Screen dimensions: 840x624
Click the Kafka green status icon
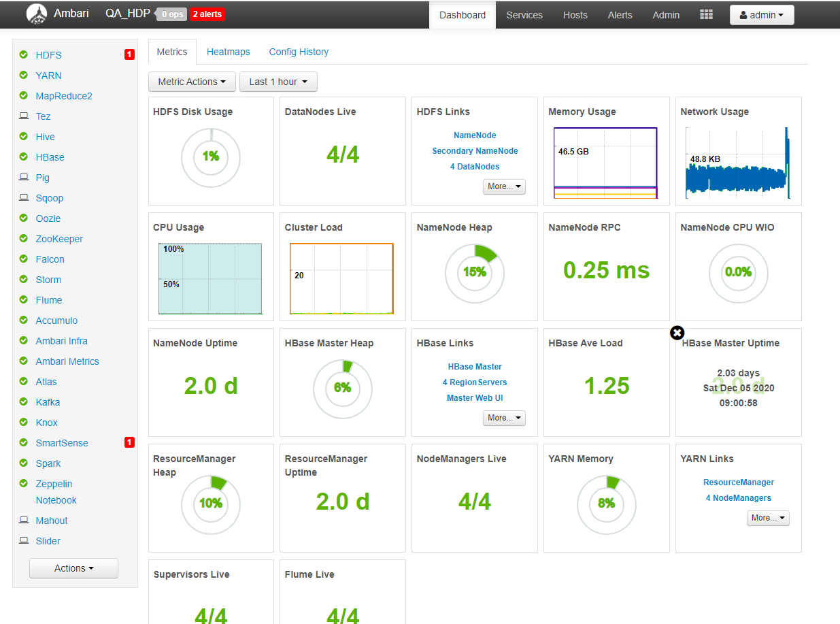click(x=24, y=402)
